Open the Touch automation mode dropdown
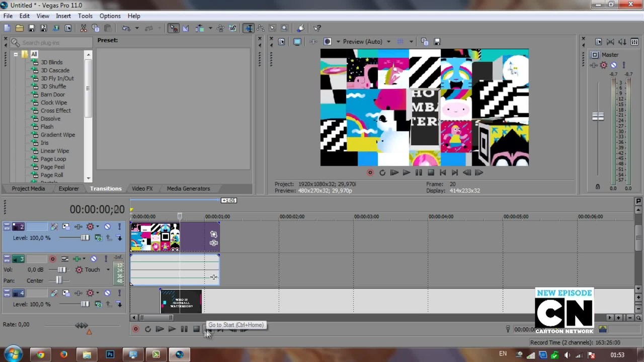This screenshot has height=362, width=644. point(108,269)
